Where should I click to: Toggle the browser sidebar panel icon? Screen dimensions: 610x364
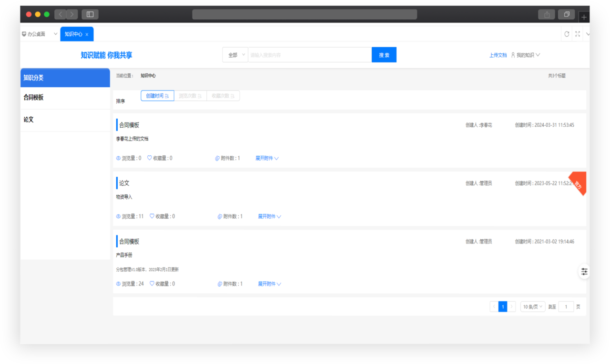pyautogui.click(x=90, y=14)
